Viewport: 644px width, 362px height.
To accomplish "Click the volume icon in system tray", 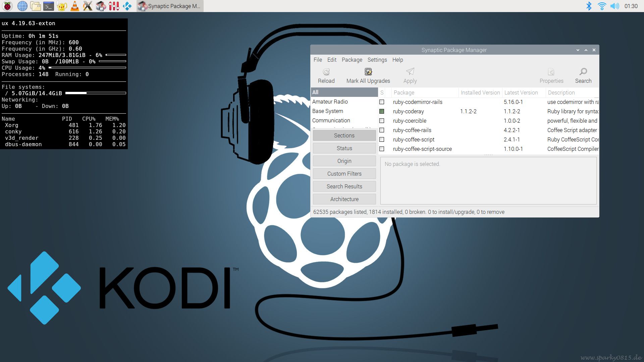I will click(x=615, y=6).
